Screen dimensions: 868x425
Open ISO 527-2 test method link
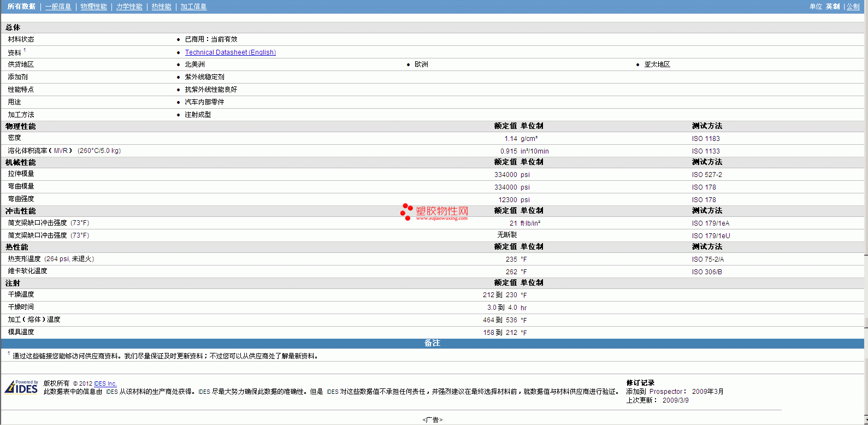(x=707, y=175)
